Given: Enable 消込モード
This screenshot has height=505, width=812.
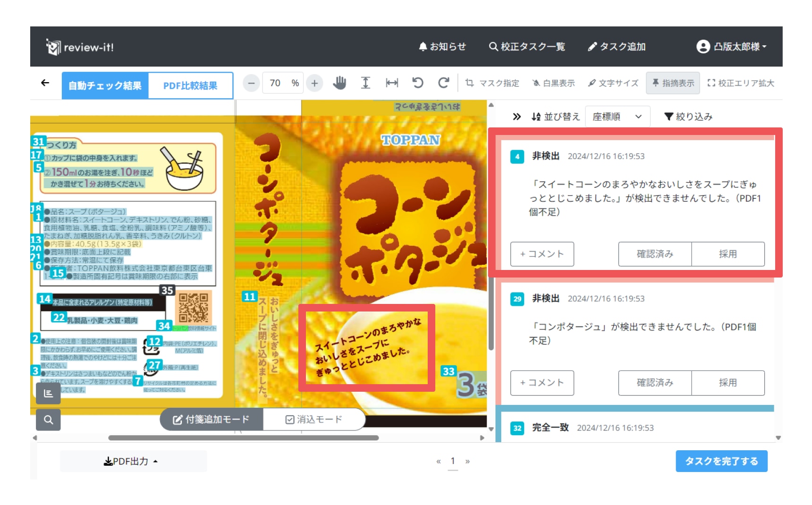Looking at the screenshot, I should coord(314,420).
